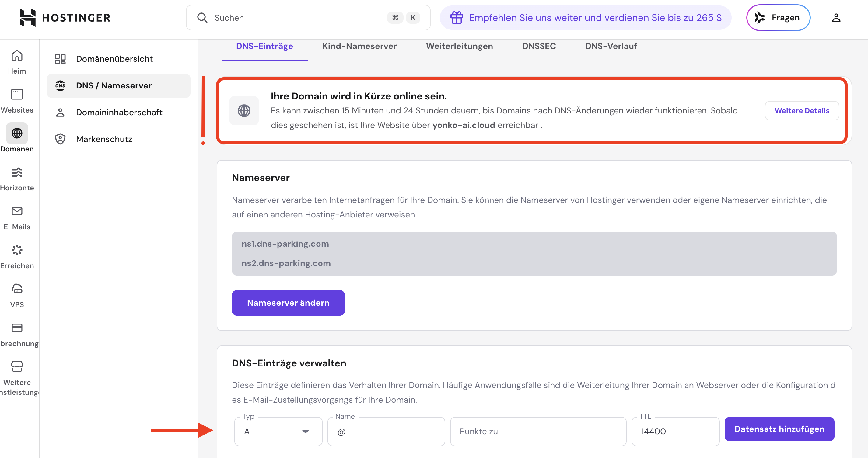Open the Markenschutz shield entry
Viewport: 868px width, 458px height.
pos(104,139)
